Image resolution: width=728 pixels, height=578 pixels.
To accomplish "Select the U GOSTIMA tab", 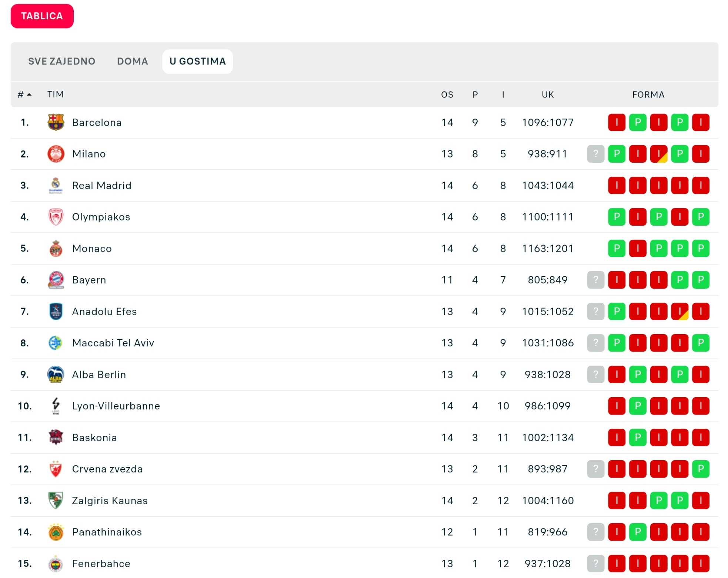I will pos(198,61).
